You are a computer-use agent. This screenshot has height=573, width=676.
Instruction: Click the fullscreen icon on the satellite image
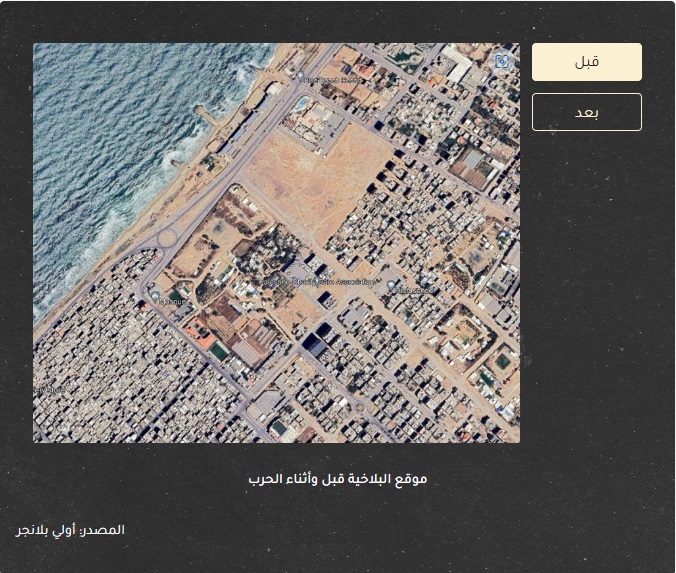pos(502,62)
